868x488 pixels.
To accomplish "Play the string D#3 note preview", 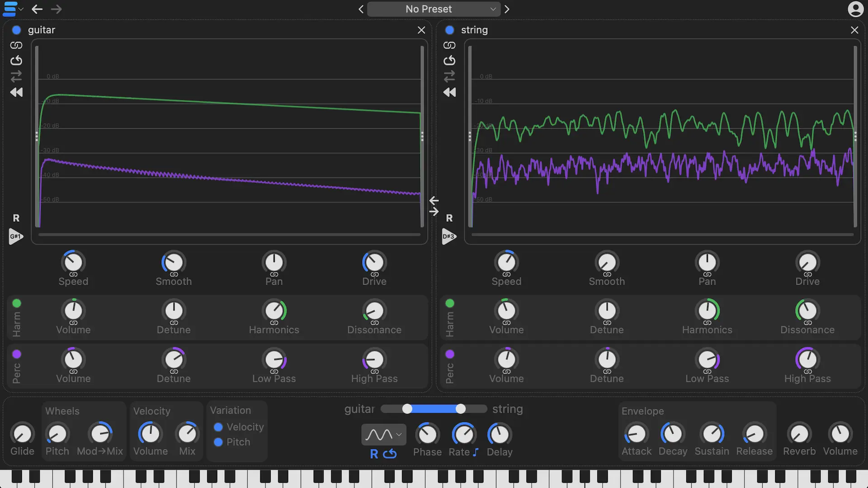I will [x=449, y=236].
